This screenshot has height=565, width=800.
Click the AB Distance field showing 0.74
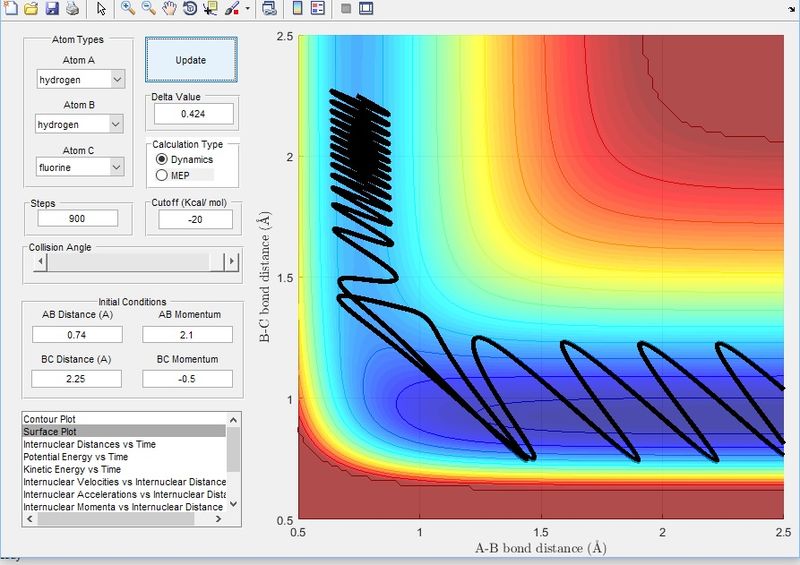[x=77, y=335]
